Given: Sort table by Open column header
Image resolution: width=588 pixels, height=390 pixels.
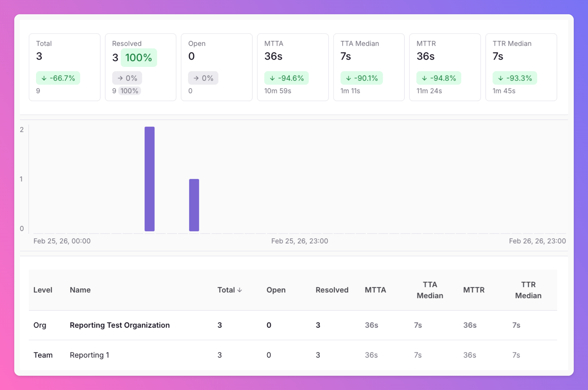Looking at the screenshot, I should [276, 290].
